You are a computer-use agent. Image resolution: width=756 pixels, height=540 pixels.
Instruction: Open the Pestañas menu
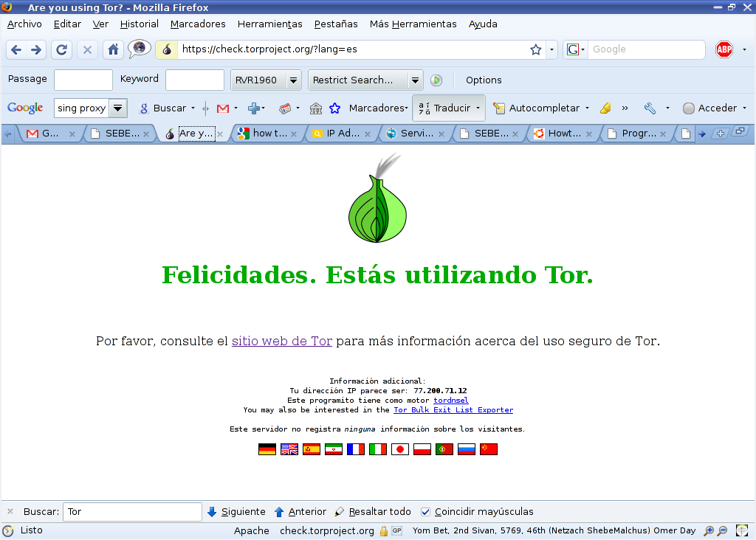[336, 24]
